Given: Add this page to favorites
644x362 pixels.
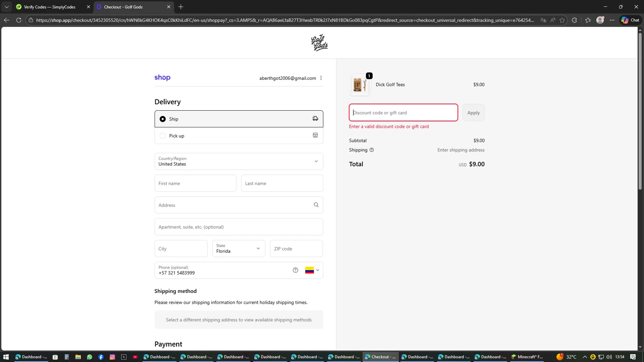Looking at the screenshot, I should click(x=562, y=20).
